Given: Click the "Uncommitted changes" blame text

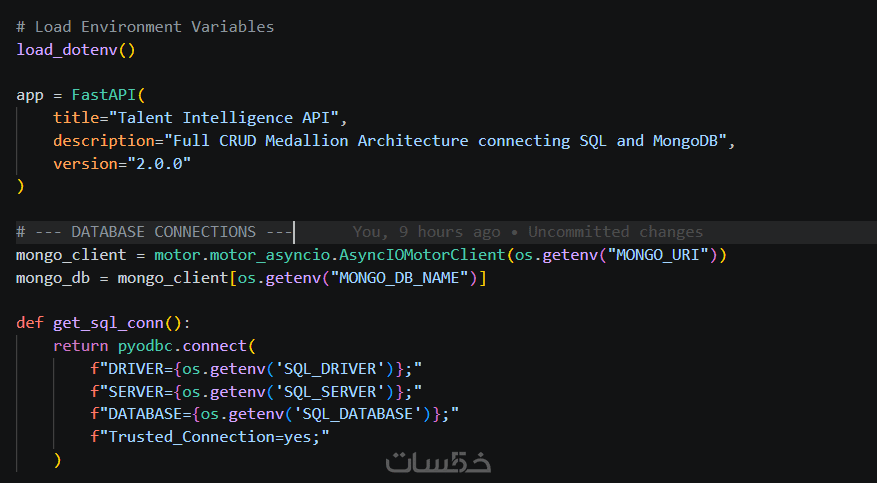Looking at the screenshot, I should (615, 232).
